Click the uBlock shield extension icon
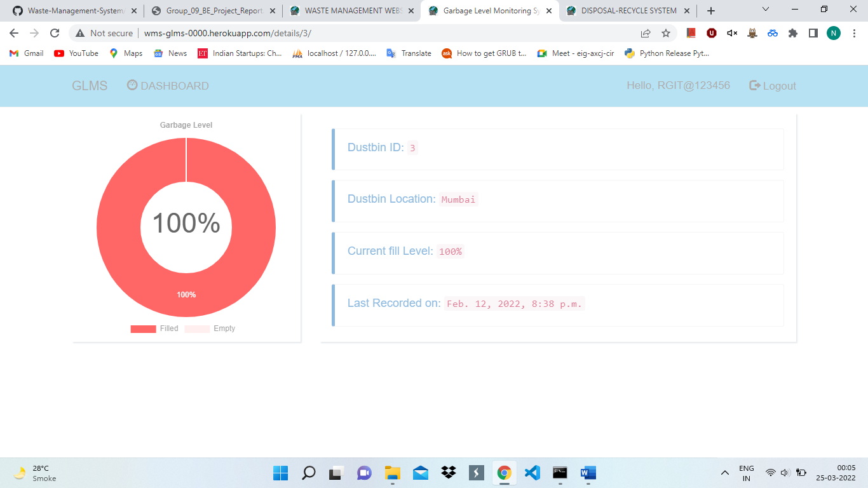The width and height of the screenshot is (868, 488). click(712, 33)
